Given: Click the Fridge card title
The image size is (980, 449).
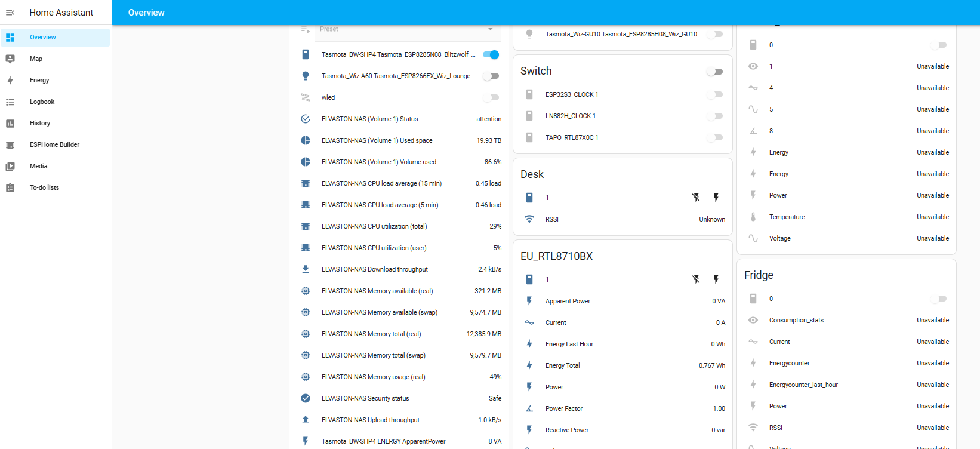Looking at the screenshot, I should (759, 275).
